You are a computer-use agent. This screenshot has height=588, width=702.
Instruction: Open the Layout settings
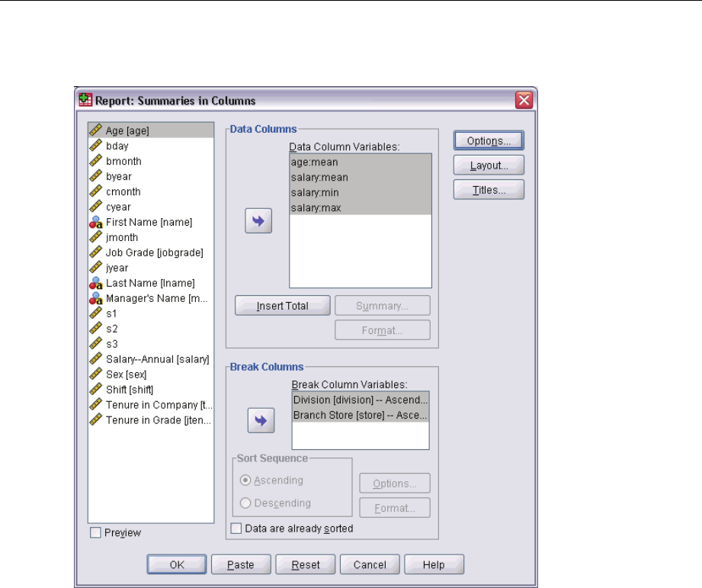489,165
